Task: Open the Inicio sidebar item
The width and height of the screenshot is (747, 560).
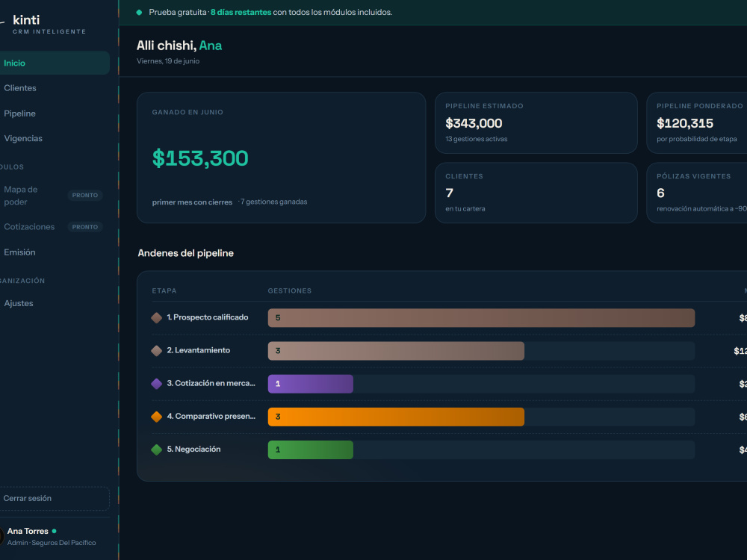Action: (54, 63)
